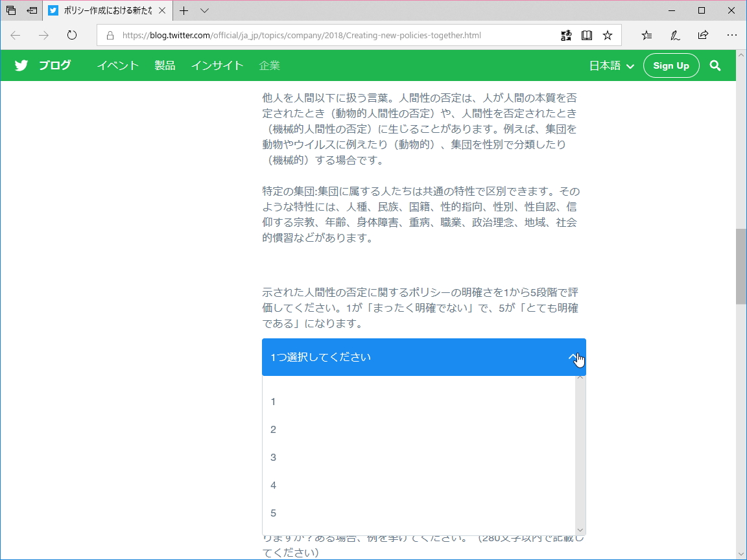Open search with the magnifier icon
This screenshot has width=747, height=560.
(715, 65)
